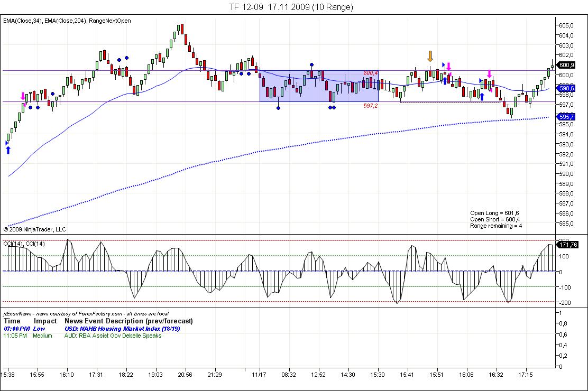Click the News Event Description column header
Screen dimensions: 588x391
pos(128,321)
